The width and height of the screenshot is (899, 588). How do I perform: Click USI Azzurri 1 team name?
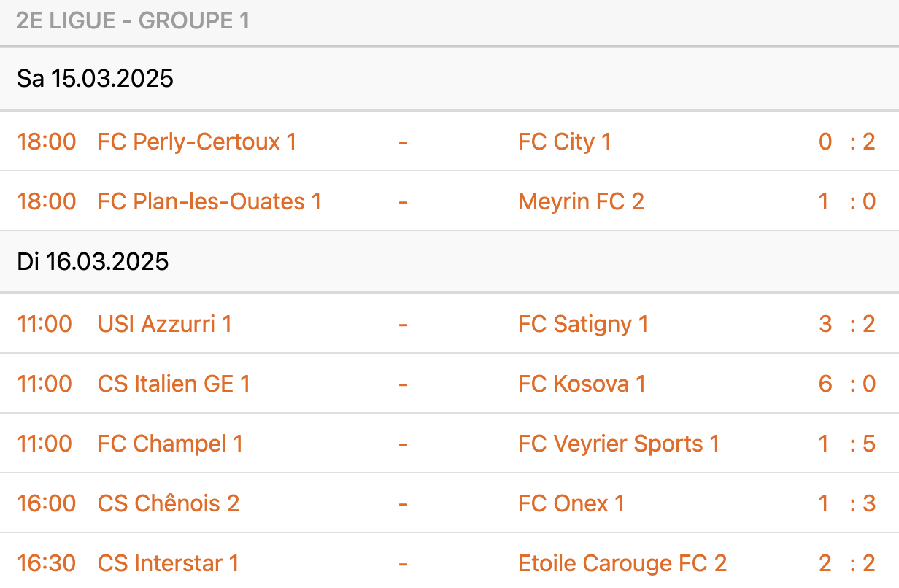point(165,324)
